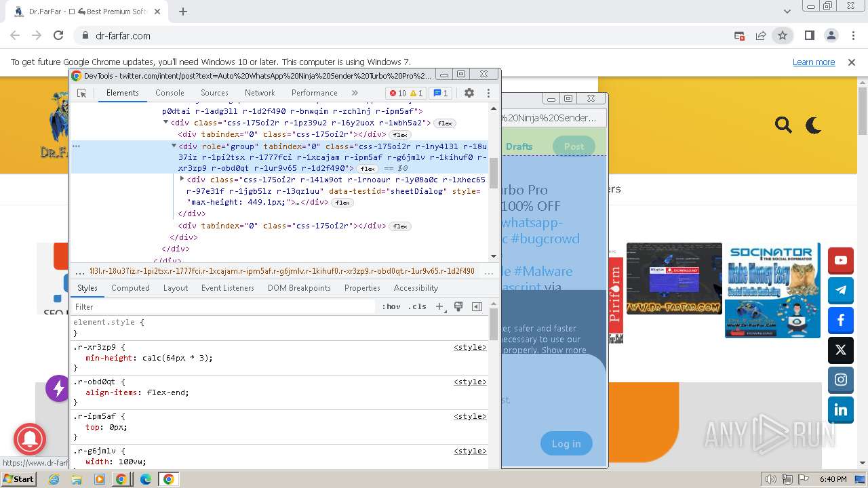The width and height of the screenshot is (868, 488).
Task: Open the selected node's three-dot actions
Action: tap(77, 146)
